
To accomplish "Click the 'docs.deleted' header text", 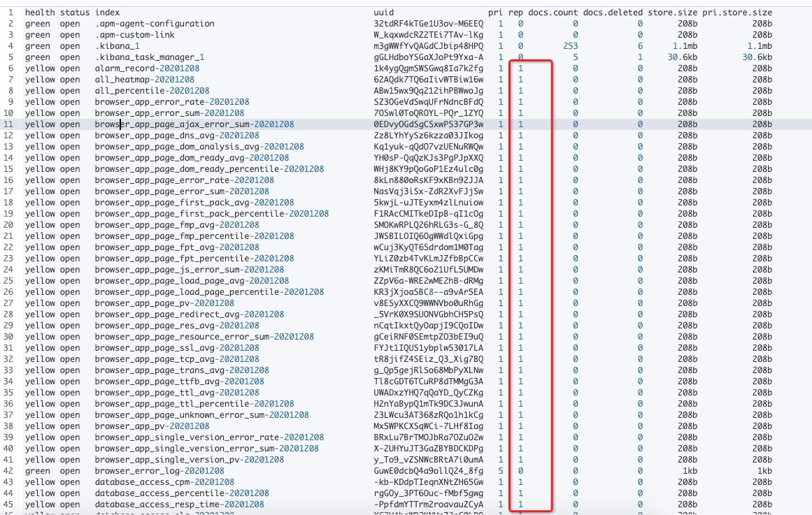I will pyautogui.click(x=613, y=13).
